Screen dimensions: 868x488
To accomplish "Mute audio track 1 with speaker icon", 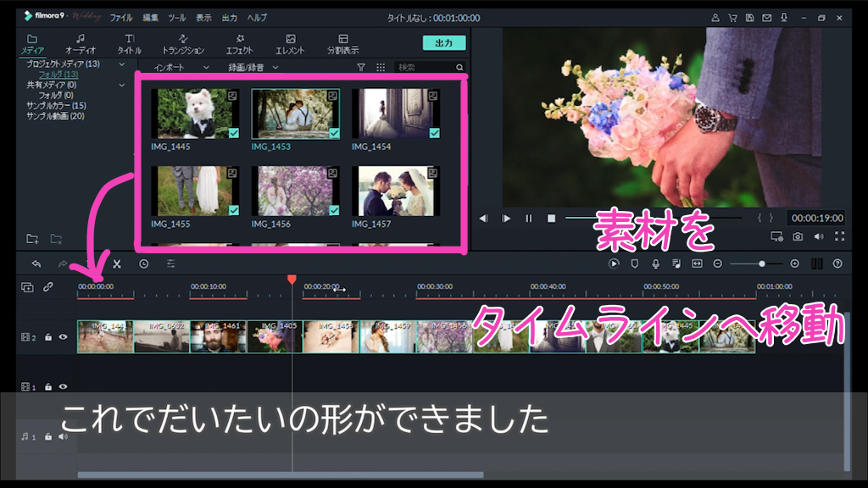I will [63, 436].
